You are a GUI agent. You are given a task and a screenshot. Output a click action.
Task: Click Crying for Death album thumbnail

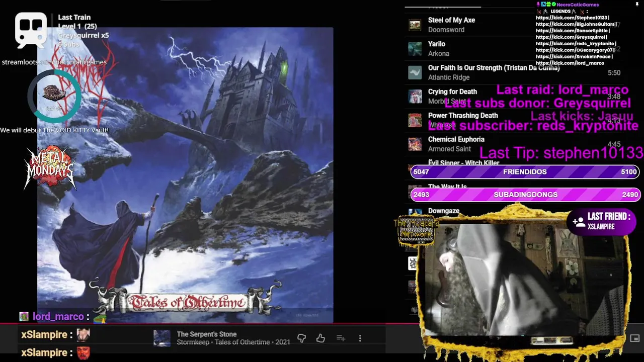point(415,97)
